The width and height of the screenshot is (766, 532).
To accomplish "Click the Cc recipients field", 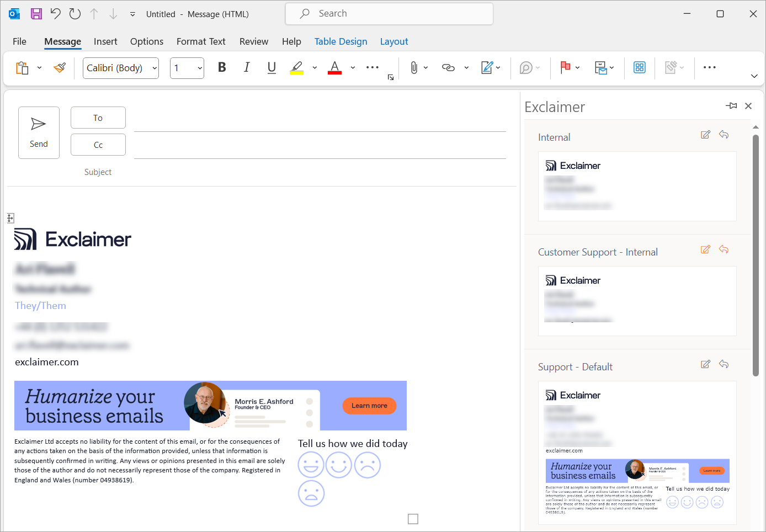I will coord(320,146).
